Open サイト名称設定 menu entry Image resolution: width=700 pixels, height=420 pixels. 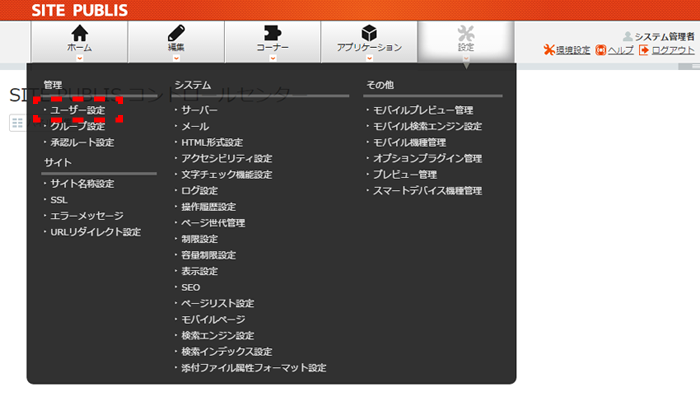coord(82,183)
